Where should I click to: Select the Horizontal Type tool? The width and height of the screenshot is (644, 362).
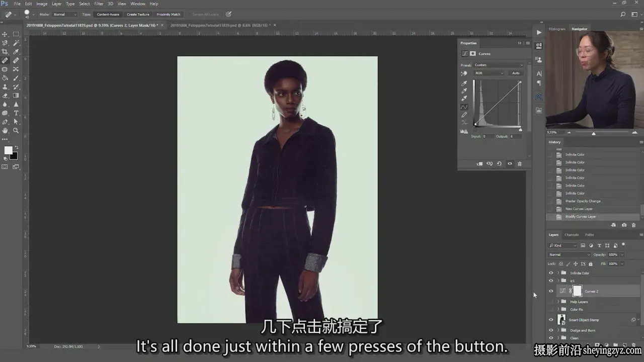point(16,113)
